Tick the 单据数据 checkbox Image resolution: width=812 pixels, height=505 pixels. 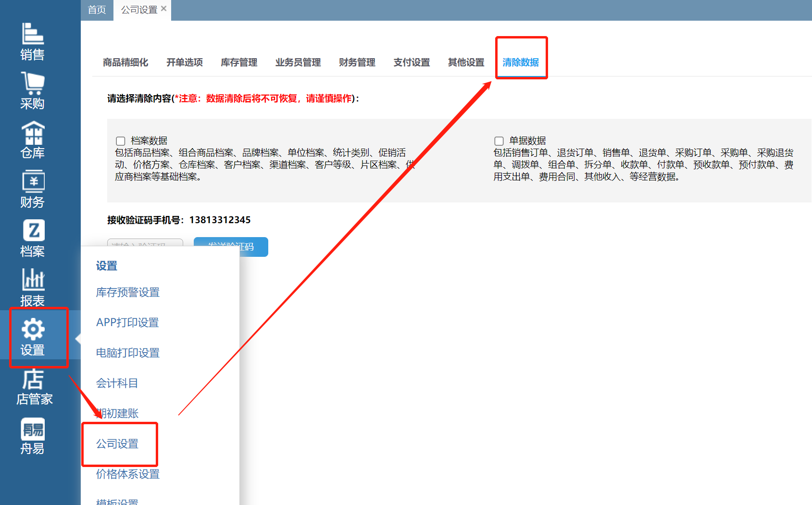499,141
